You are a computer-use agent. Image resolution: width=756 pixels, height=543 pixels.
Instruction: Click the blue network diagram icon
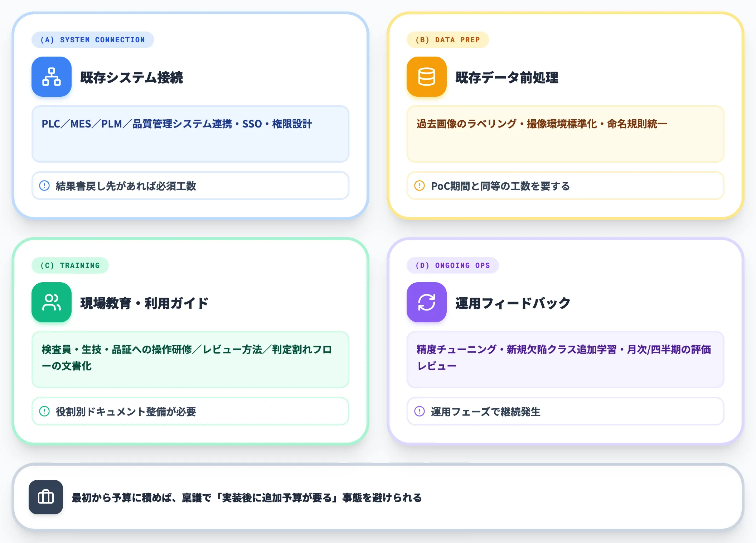[x=52, y=77]
